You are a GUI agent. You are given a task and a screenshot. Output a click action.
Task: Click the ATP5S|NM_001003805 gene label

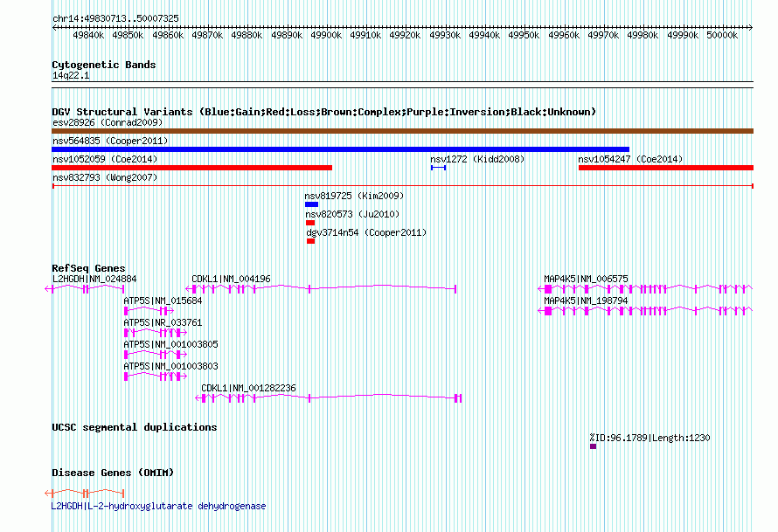point(170,344)
